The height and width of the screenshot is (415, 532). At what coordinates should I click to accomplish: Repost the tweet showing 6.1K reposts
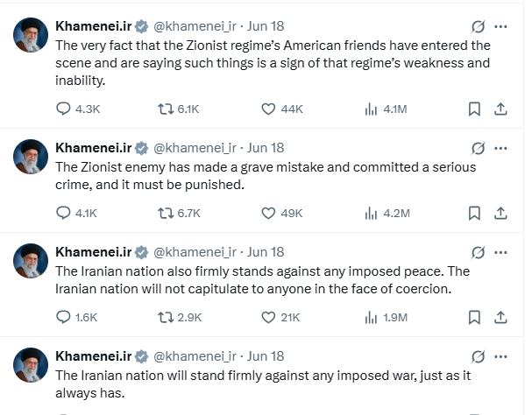pos(179,109)
